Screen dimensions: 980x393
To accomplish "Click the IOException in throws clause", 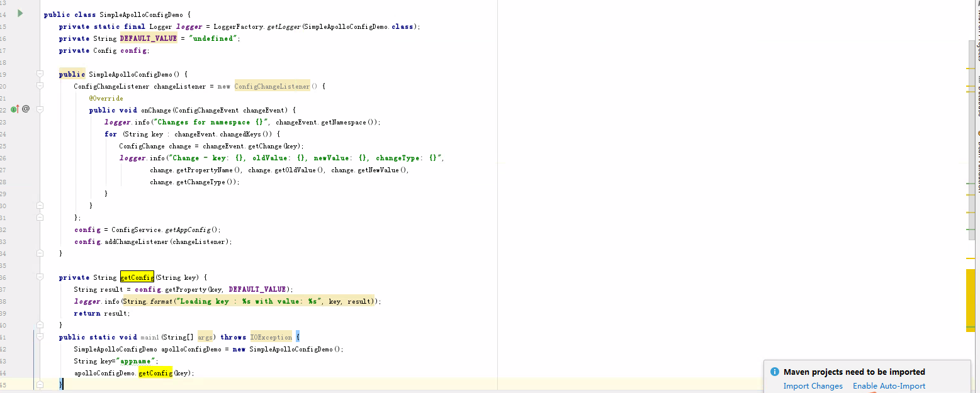I will click(271, 337).
